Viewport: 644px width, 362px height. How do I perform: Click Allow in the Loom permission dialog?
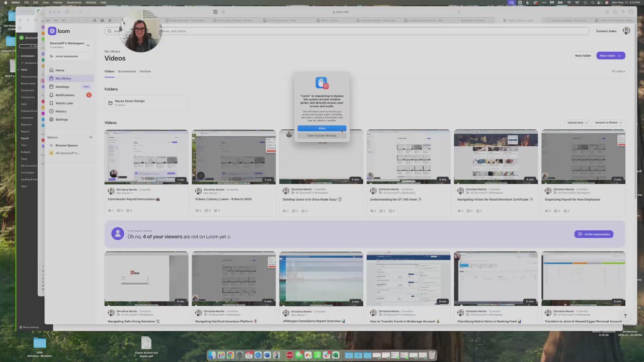321,128
